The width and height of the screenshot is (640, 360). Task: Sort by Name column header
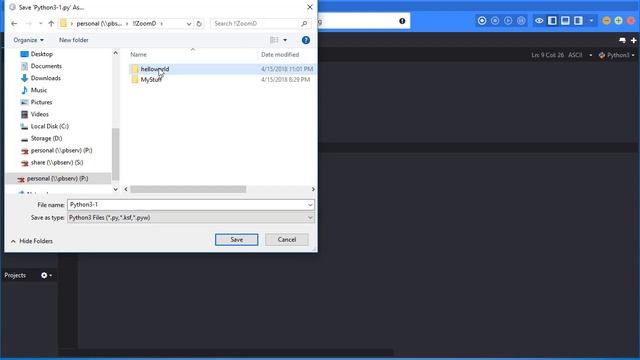[138, 54]
